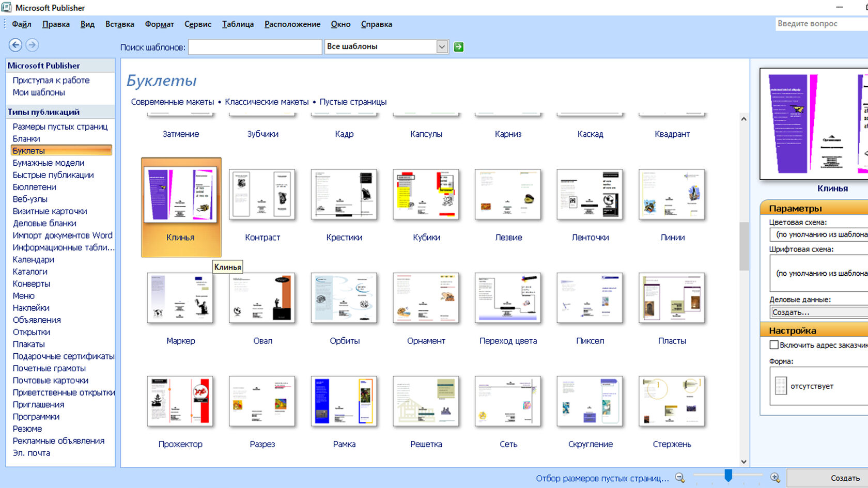This screenshot has height=488, width=868.
Task: Go forward with the right arrow button
Action: pyautogui.click(x=32, y=45)
